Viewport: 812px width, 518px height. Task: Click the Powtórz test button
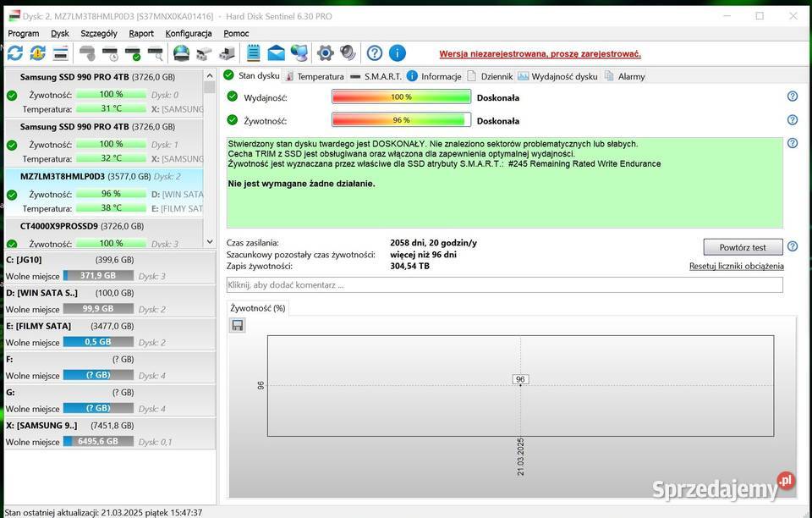click(x=743, y=247)
